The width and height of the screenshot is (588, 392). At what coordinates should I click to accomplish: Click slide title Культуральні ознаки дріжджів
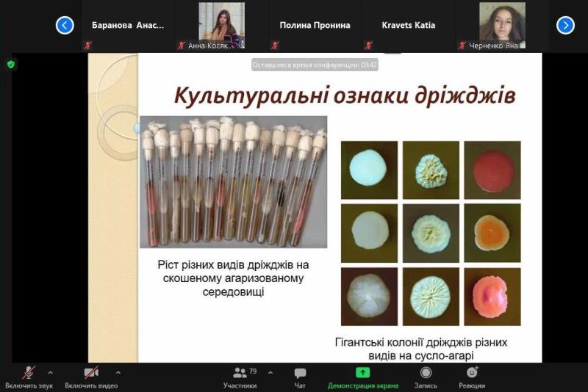[345, 96]
